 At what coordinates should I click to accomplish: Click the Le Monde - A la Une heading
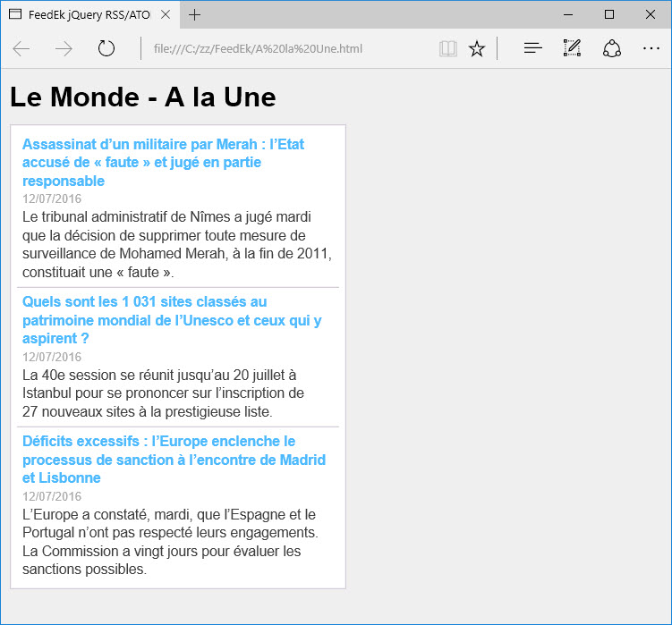click(142, 97)
